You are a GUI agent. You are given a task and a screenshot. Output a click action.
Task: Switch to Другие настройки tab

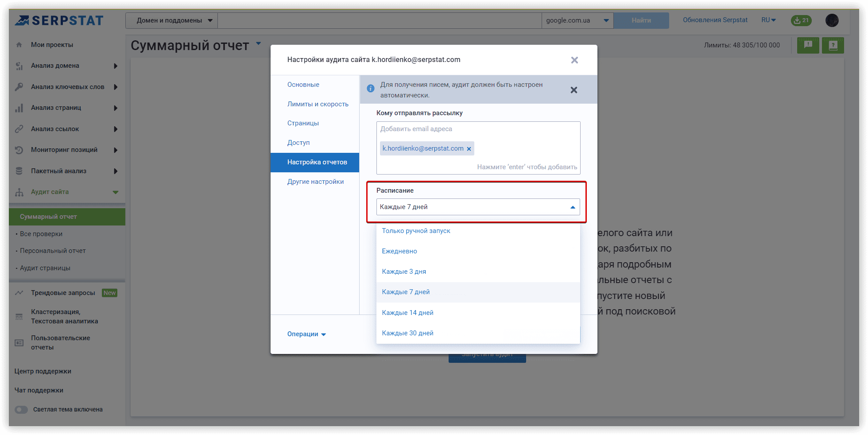point(315,182)
